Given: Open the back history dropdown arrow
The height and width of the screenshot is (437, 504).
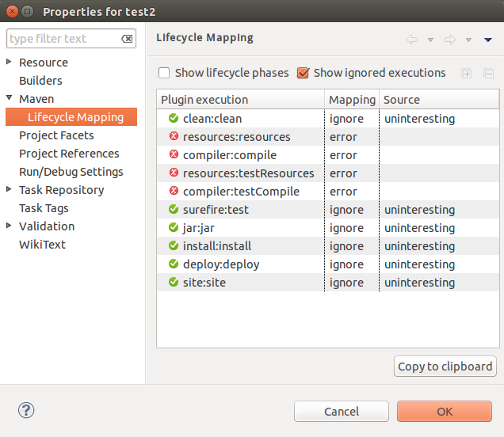Looking at the screenshot, I should point(431,40).
